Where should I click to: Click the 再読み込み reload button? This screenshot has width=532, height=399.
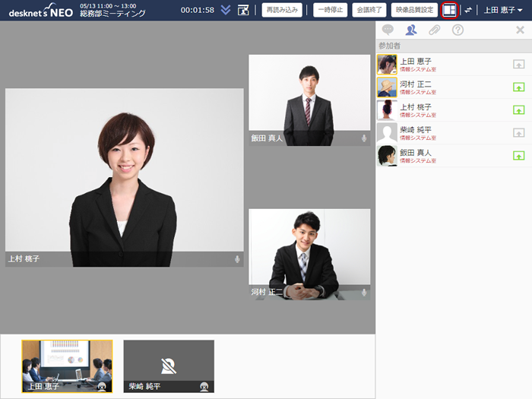[x=281, y=10]
